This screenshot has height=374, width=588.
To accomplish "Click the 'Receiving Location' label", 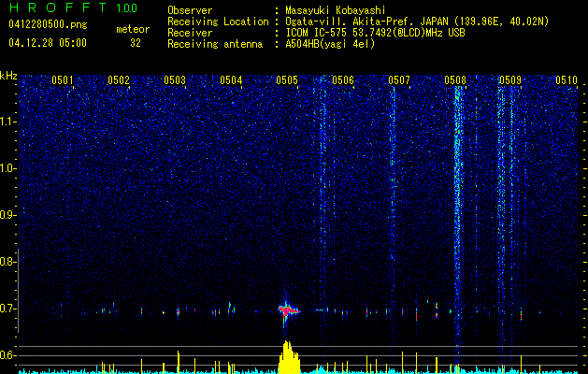I will [218, 22].
